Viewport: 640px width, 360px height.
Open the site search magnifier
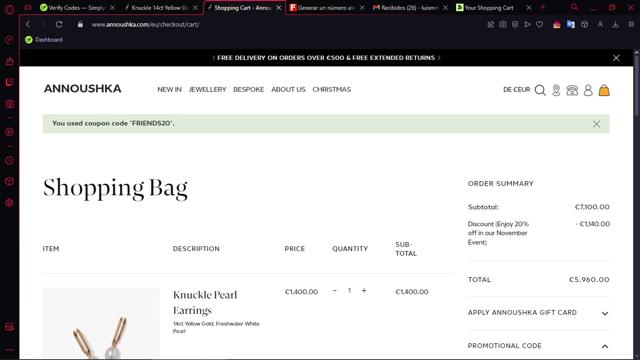(x=540, y=90)
